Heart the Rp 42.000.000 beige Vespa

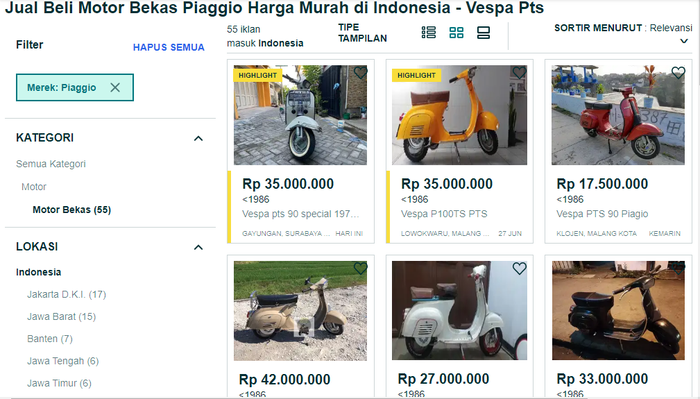360,268
